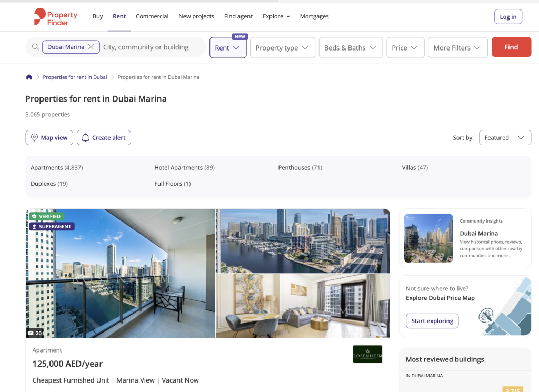Click the camera icon showing 20 photos

(35, 333)
